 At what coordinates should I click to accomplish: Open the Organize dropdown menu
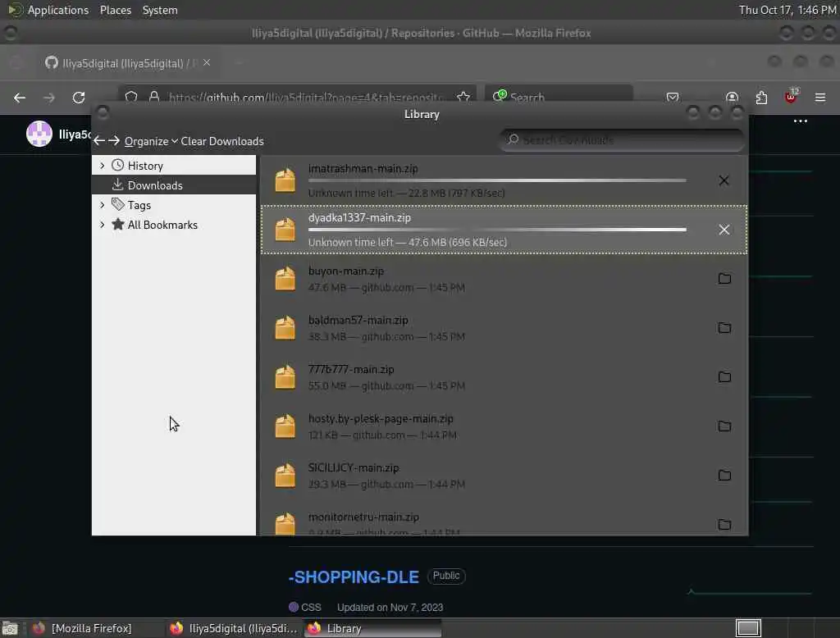coord(151,141)
